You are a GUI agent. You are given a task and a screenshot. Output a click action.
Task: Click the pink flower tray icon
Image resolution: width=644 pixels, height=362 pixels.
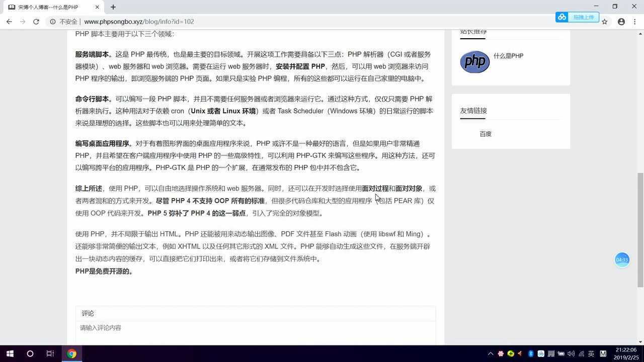point(501,354)
